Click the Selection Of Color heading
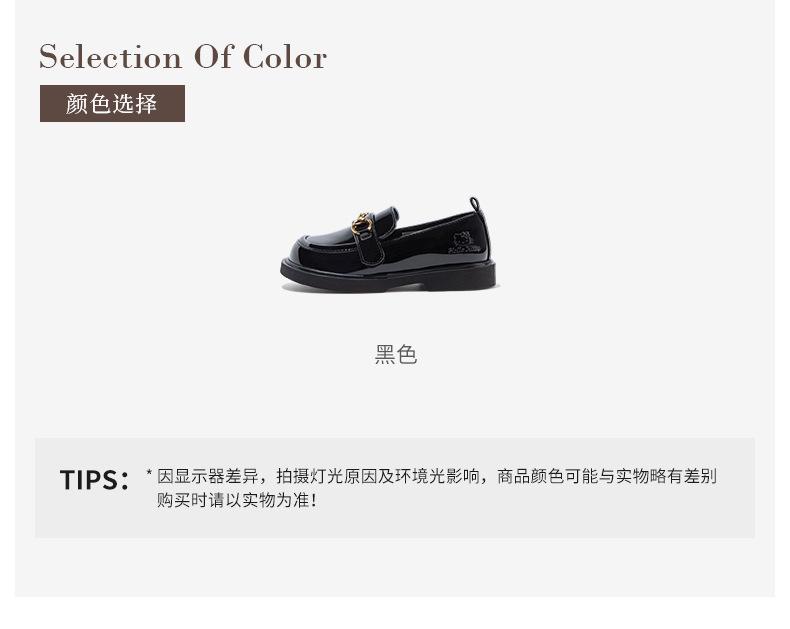 [183, 56]
